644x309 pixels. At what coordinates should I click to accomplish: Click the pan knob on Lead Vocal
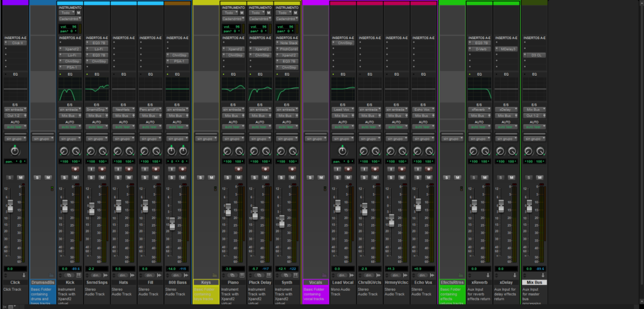tap(341, 150)
